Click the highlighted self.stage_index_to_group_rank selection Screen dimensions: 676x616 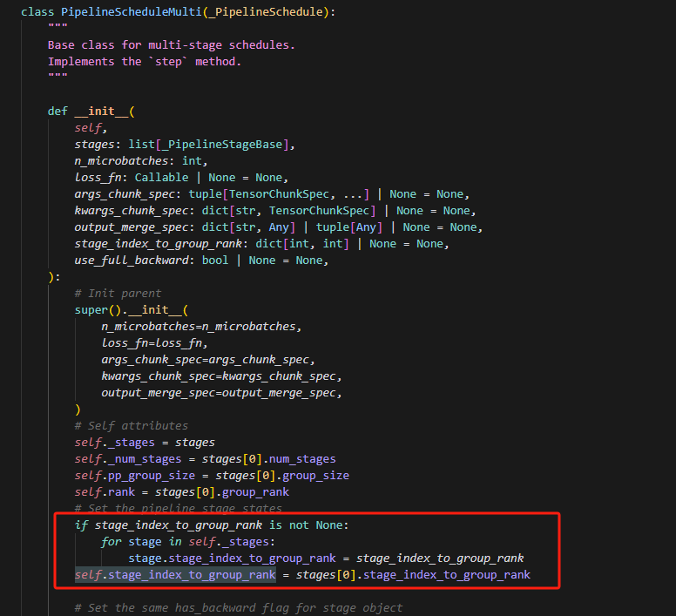175,575
